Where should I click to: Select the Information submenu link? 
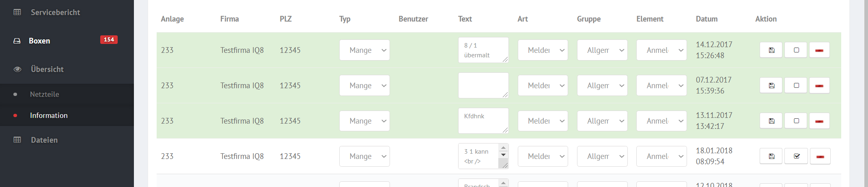(x=49, y=115)
